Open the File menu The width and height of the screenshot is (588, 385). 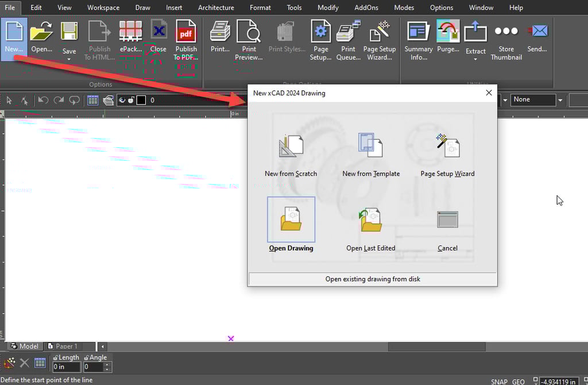click(10, 7)
